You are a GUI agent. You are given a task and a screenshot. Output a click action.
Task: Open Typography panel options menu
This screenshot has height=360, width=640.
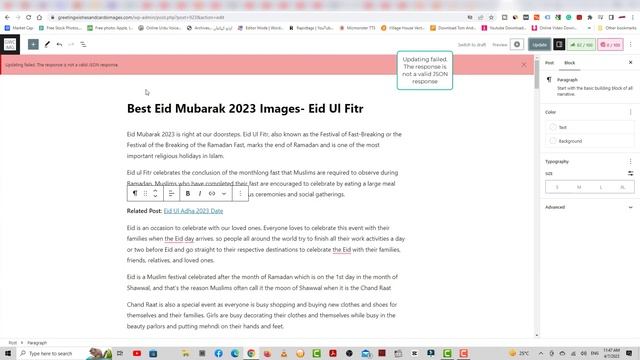tap(631, 162)
